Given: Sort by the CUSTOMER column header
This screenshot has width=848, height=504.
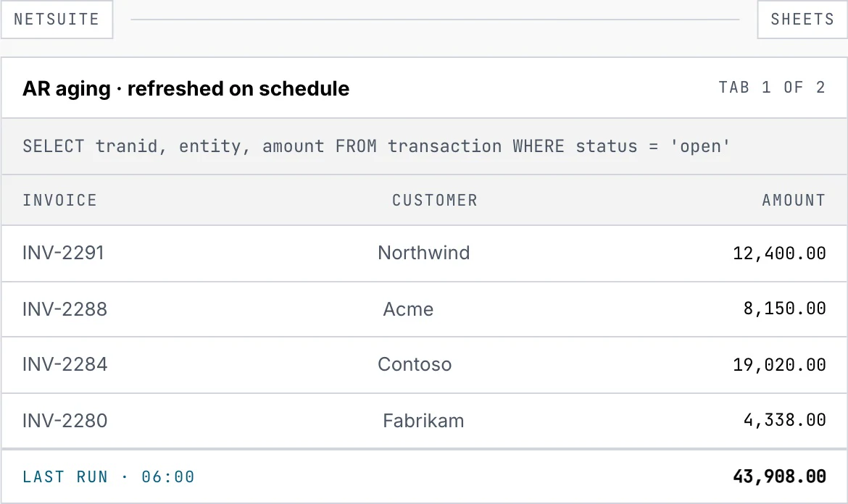Looking at the screenshot, I should point(435,201).
